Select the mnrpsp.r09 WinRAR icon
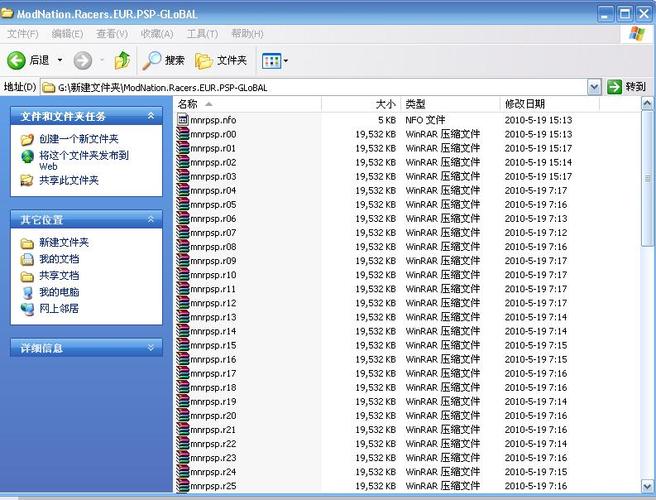This screenshot has width=656, height=500. (182, 261)
